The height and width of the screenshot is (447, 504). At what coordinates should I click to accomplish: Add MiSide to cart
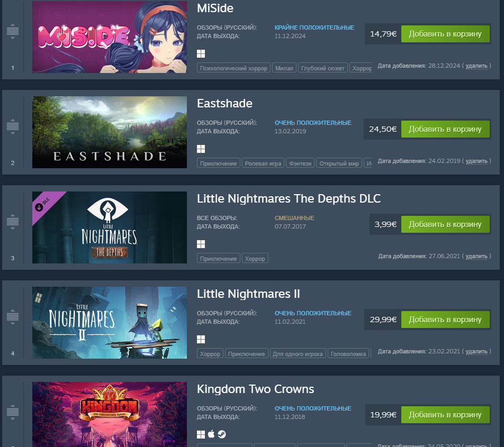pos(445,34)
